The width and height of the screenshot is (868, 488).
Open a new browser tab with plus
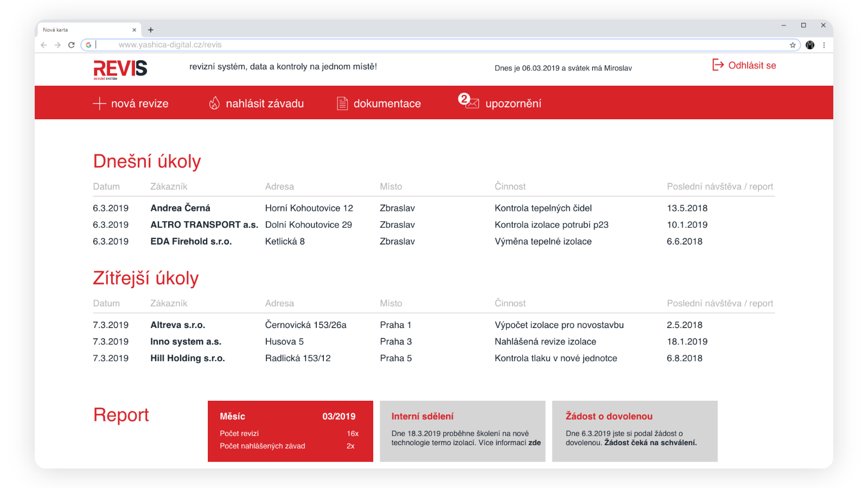click(x=151, y=30)
